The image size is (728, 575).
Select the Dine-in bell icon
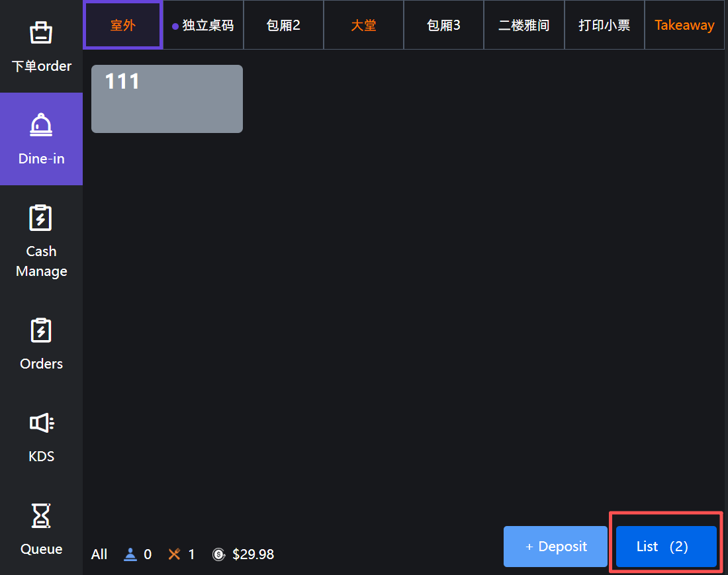click(x=41, y=125)
